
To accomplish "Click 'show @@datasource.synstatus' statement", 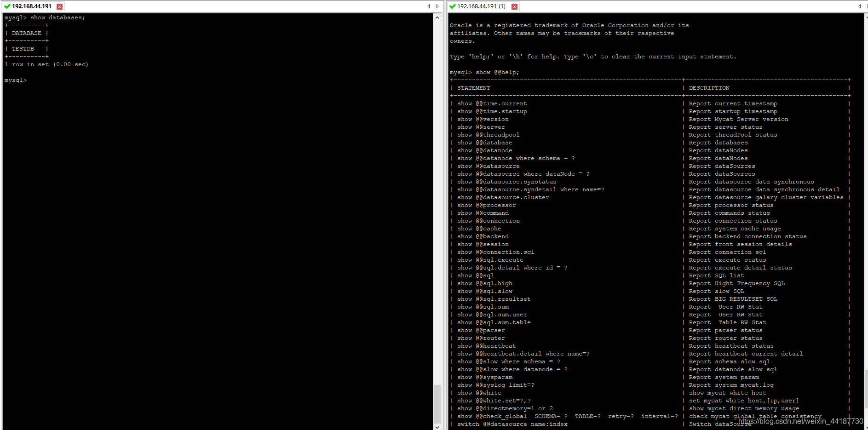I will [x=507, y=182].
